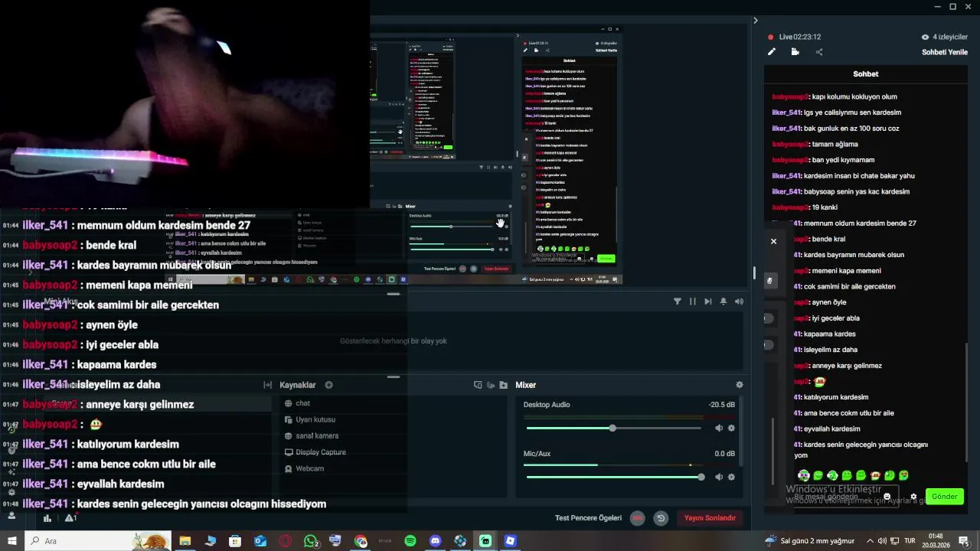Mute the Mic/Aux channel

coord(718,477)
